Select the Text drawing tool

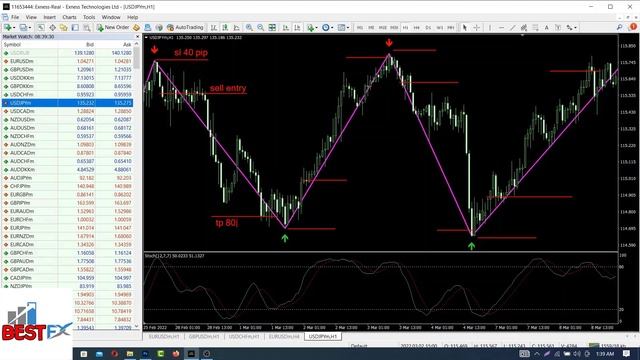click(547, 27)
